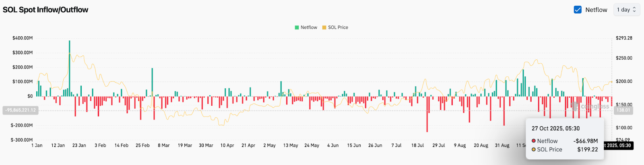Click the SOL Spot Inflow/Outflow chart title
This screenshot has height=165, width=644.
[x=45, y=10]
